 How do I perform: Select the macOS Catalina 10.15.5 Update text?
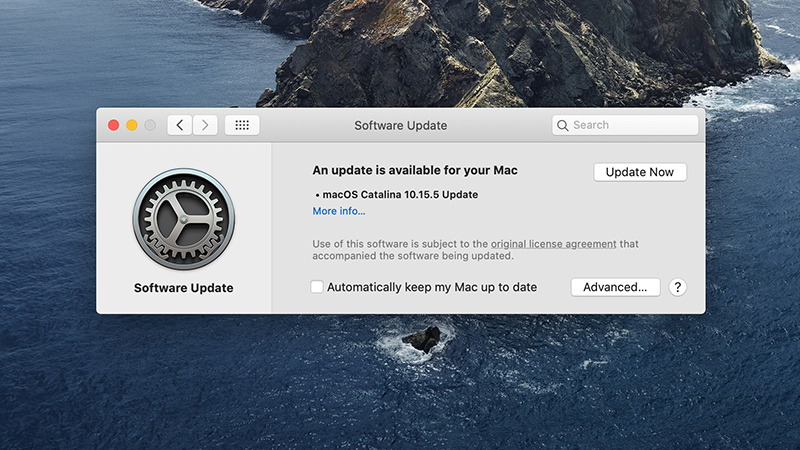pos(400,194)
